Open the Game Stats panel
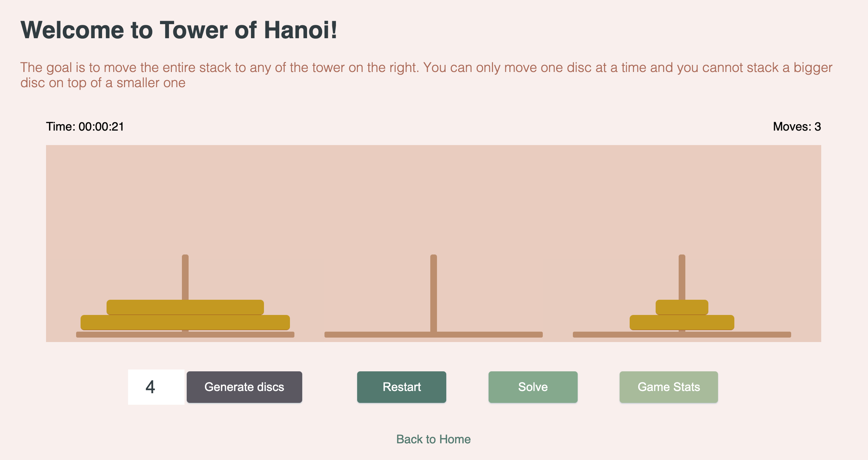 (669, 387)
